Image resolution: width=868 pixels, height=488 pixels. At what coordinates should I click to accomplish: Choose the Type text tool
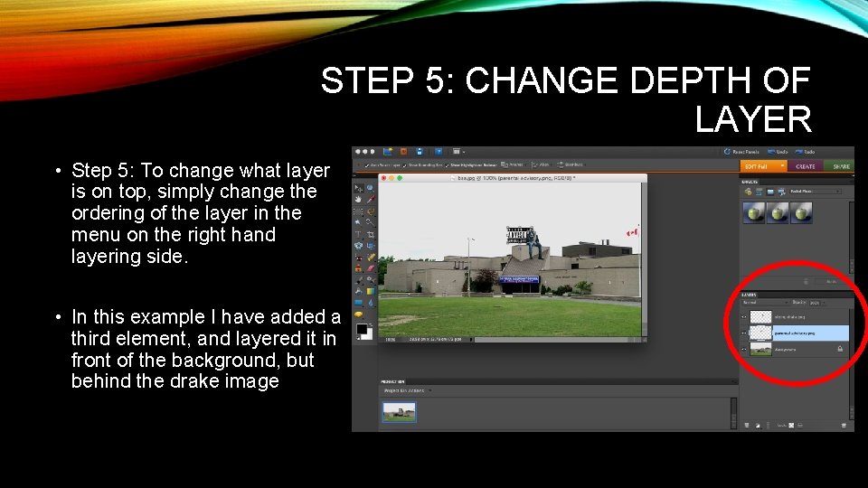(x=358, y=234)
